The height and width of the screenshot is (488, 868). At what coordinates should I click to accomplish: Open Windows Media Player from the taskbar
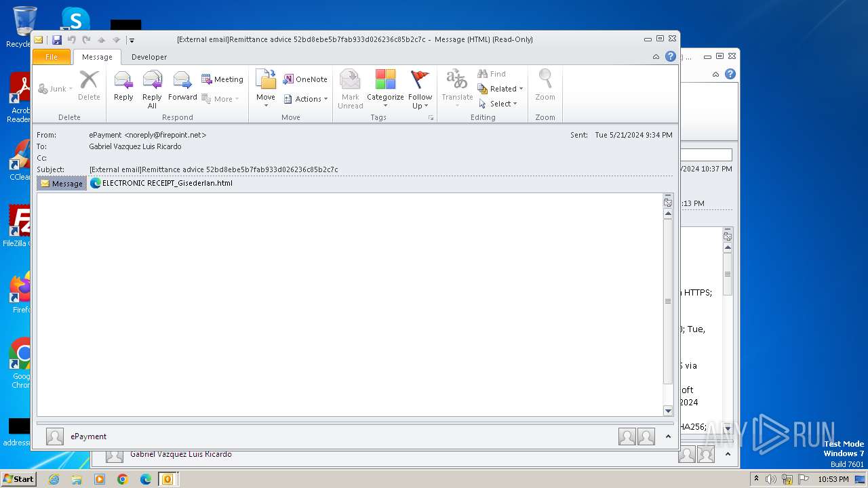tap(100, 479)
